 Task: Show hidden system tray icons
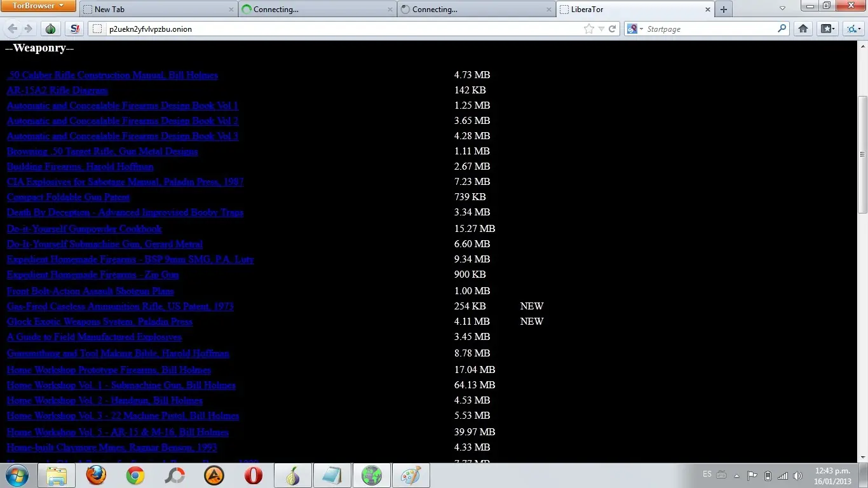coord(737,476)
